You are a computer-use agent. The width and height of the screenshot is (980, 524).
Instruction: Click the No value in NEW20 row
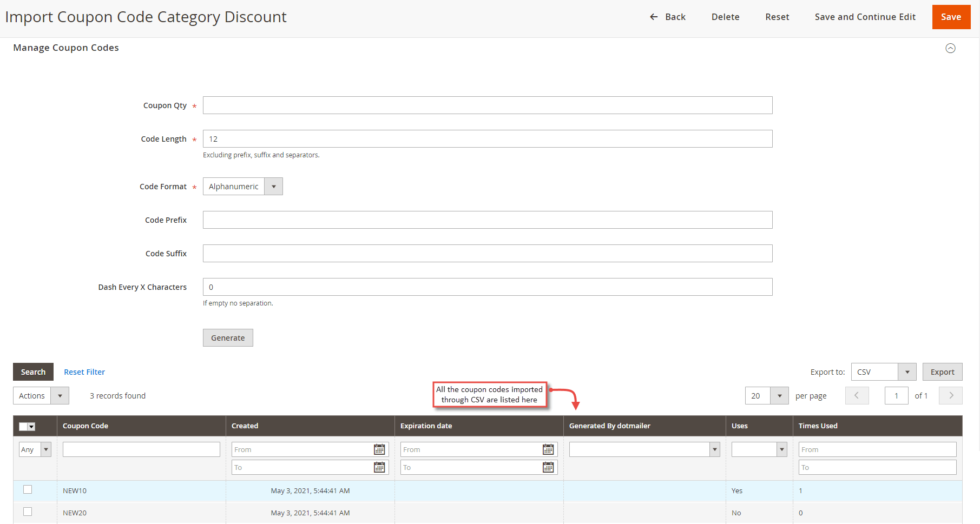click(736, 513)
